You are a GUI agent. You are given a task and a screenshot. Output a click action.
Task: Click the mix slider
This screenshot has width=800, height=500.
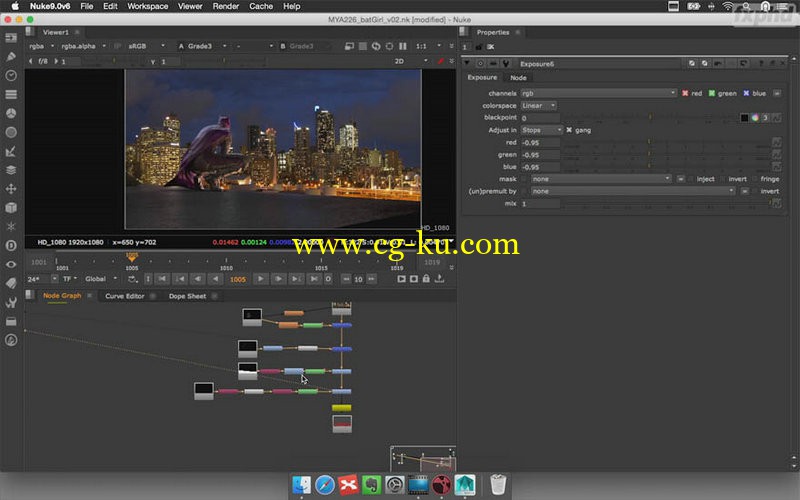click(666, 204)
